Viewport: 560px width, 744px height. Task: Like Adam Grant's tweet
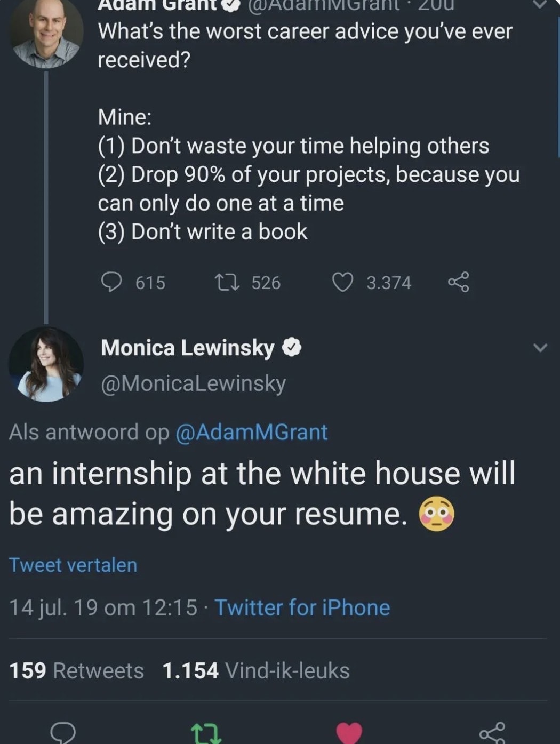[342, 282]
